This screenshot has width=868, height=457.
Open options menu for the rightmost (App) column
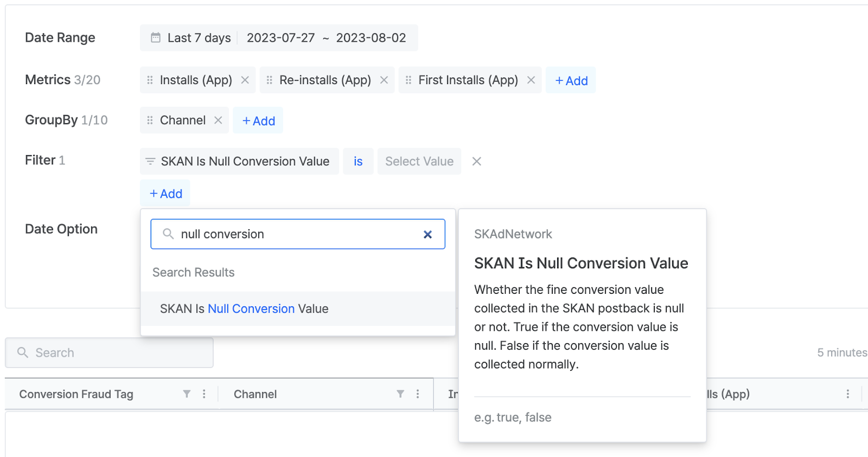pyautogui.click(x=847, y=394)
